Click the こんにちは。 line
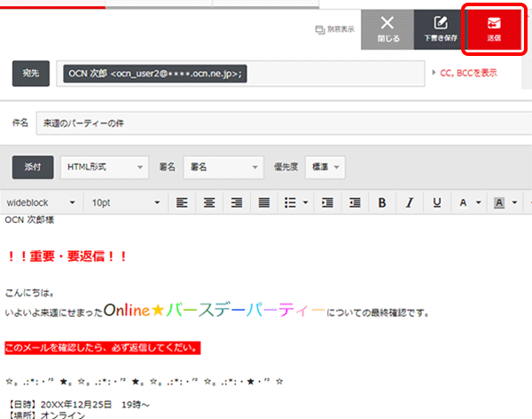 click(x=29, y=293)
